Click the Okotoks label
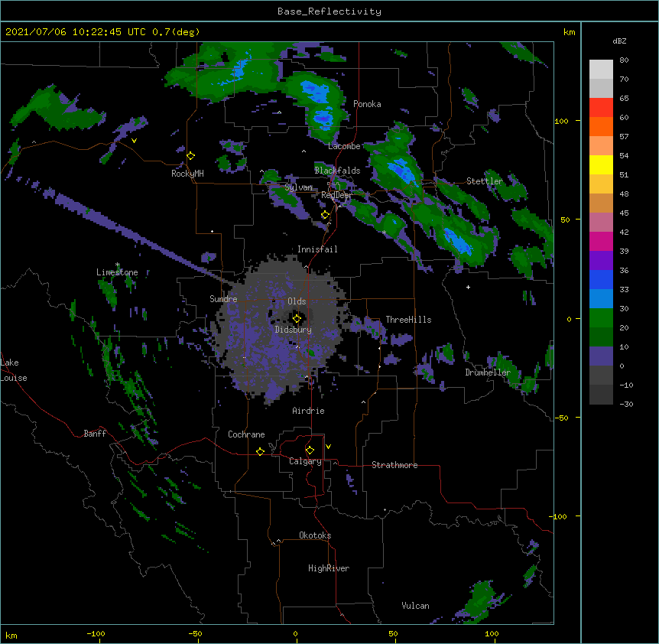Viewport: 659px width, 644px height. (x=315, y=535)
